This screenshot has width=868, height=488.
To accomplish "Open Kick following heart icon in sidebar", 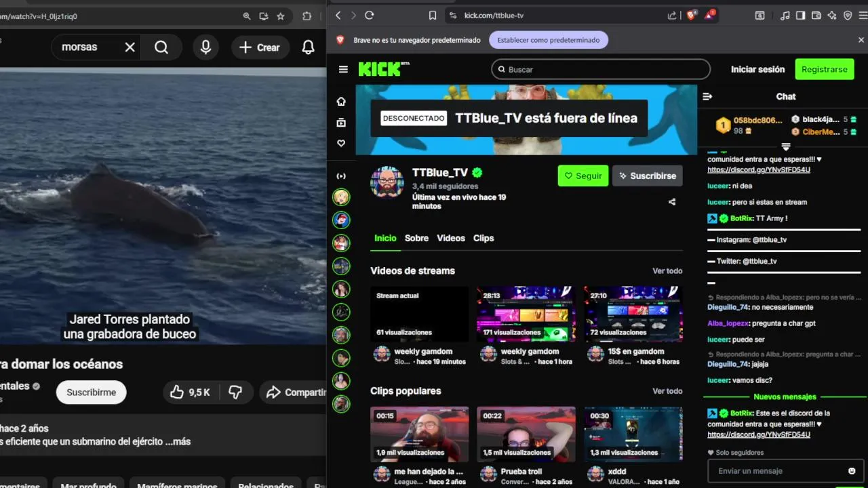I will (x=341, y=143).
